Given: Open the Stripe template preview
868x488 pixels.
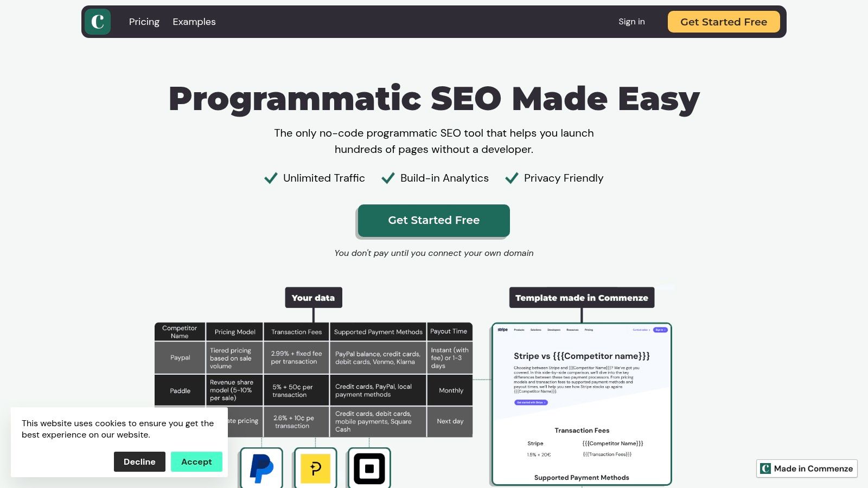Looking at the screenshot, I should (x=582, y=404).
